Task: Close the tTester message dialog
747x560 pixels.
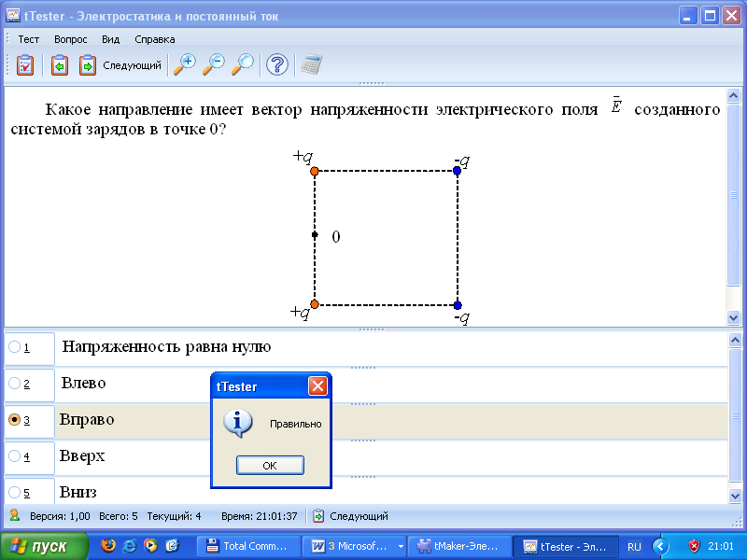Action: (317, 386)
